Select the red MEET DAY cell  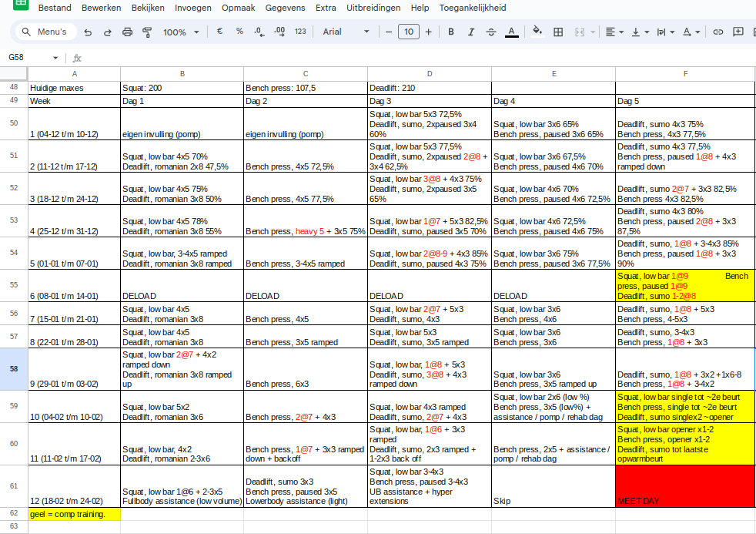677,486
